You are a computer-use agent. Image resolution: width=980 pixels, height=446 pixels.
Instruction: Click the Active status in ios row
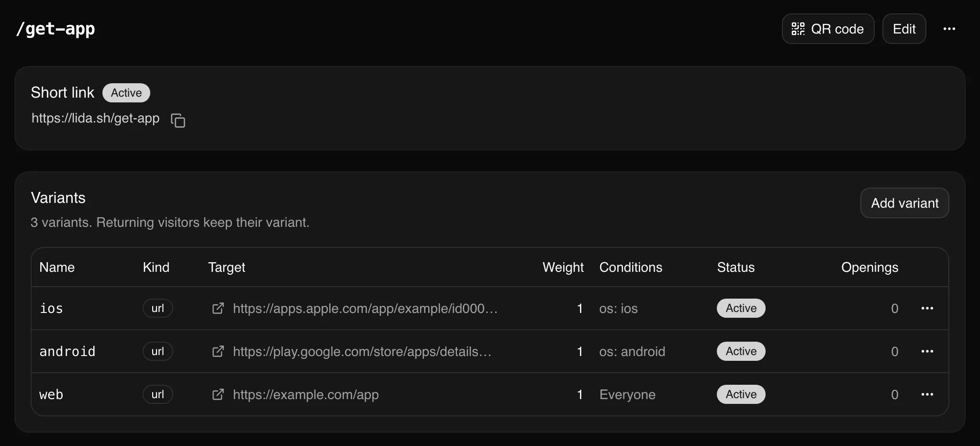point(741,308)
